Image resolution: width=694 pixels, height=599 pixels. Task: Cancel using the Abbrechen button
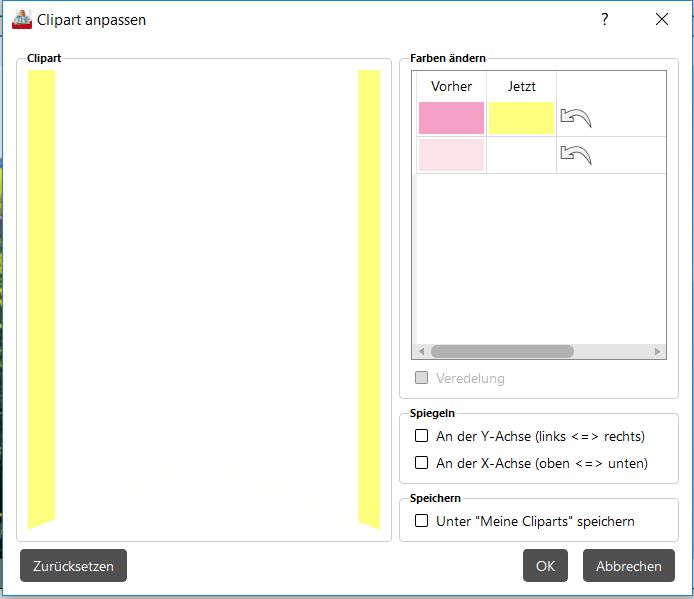point(628,566)
